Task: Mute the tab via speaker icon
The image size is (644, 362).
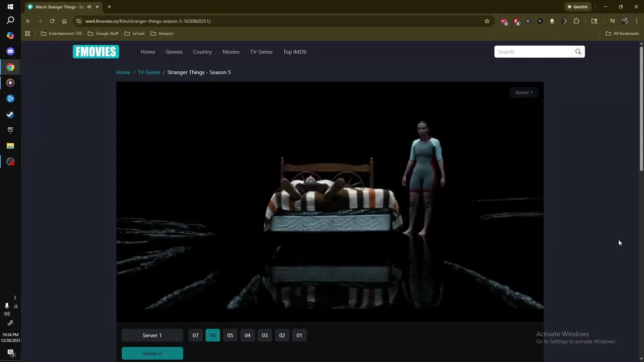Action: [89, 7]
